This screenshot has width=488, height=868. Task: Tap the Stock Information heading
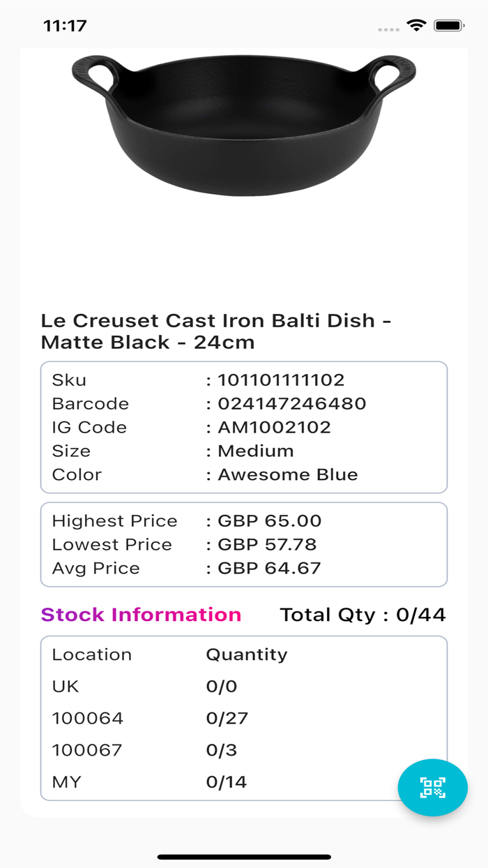point(141,615)
